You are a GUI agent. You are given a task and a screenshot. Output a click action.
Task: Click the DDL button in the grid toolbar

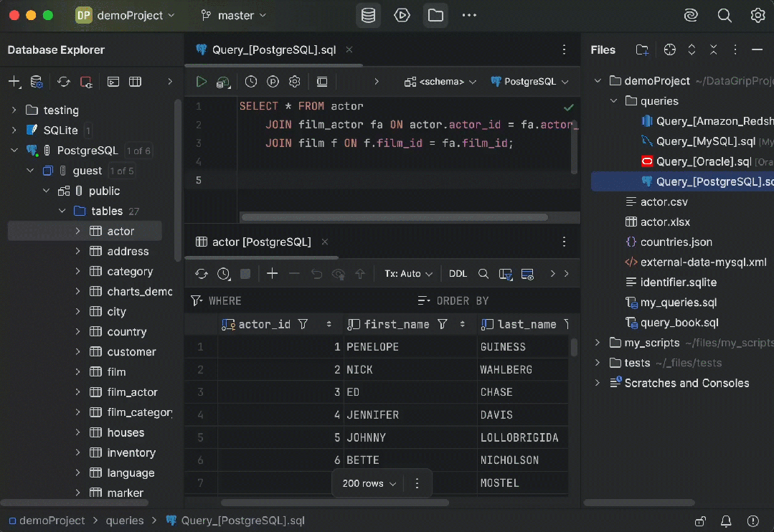(x=458, y=274)
